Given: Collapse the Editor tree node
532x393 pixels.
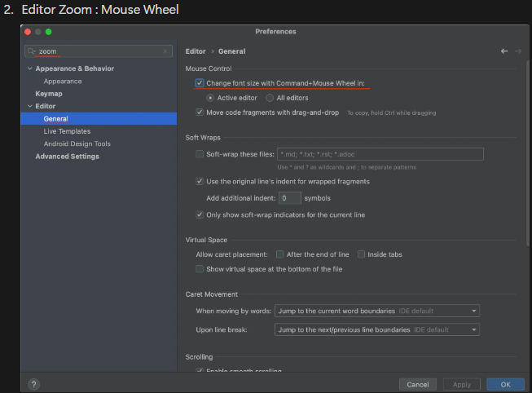Looking at the screenshot, I should pyautogui.click(x=30, y=106).
